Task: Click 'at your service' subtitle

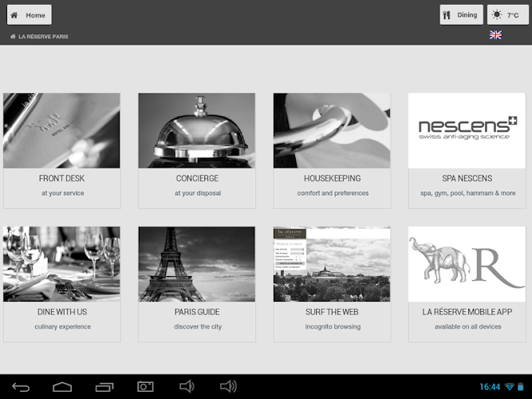Action: click(x=62, y=193)
